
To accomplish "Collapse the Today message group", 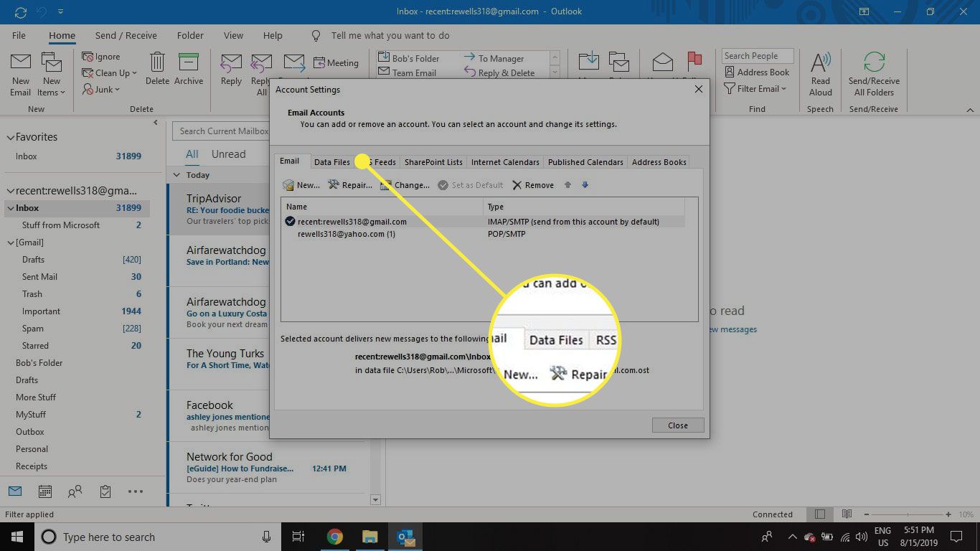I will pyautogui.click(x=177, y=175).
